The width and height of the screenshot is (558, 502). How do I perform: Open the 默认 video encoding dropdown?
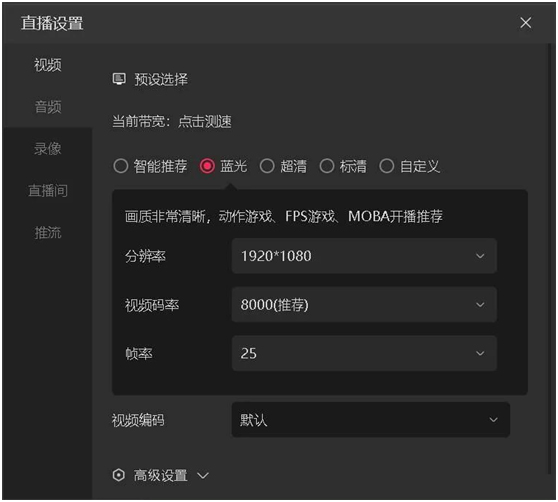(370, 420)
